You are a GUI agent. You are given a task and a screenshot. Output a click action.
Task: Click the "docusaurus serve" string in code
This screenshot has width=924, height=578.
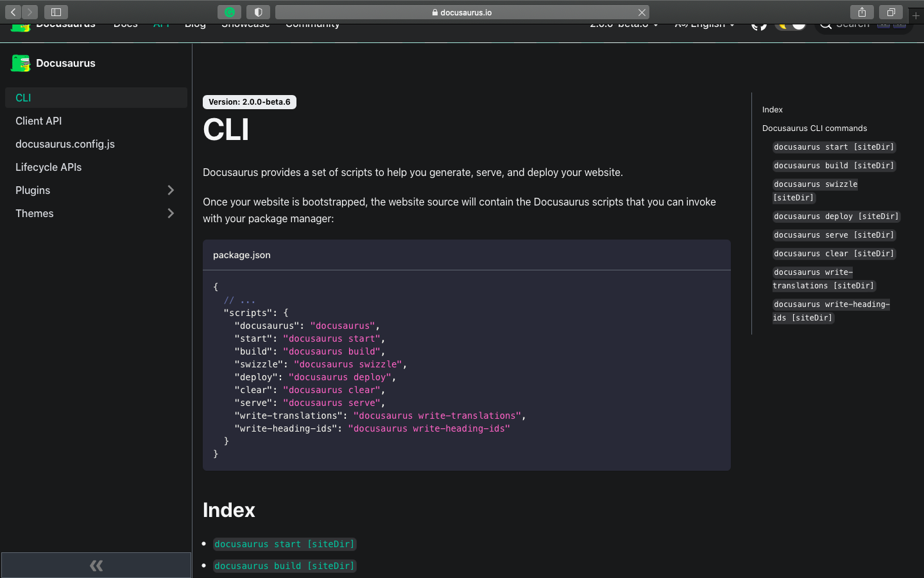(x=332, y=403)
